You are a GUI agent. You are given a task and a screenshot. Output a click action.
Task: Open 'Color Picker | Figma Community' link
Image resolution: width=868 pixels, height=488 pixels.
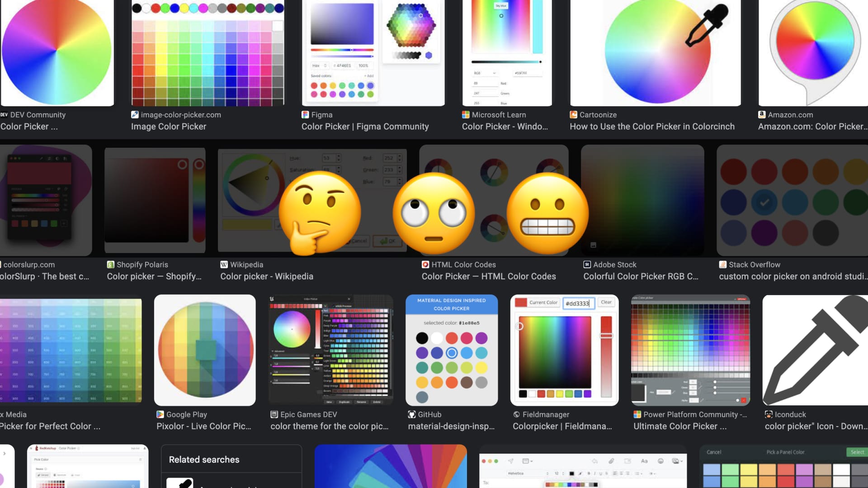pyautogui.click(x=365, y=127)
